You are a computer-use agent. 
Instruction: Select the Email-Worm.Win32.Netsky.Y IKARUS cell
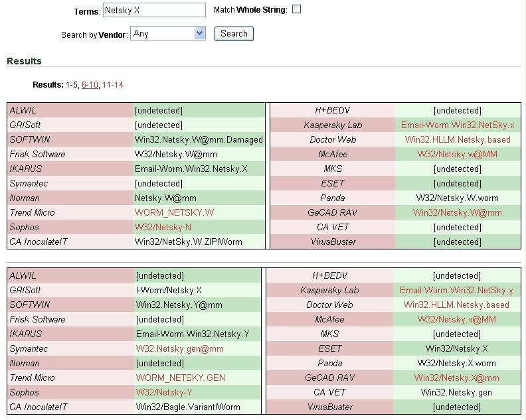[x=197, y=334]
